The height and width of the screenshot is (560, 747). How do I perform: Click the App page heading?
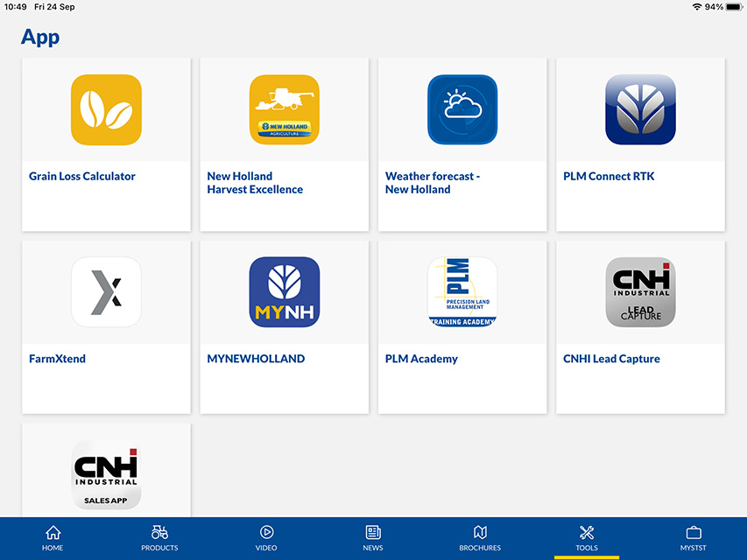[x=40, y=37]
